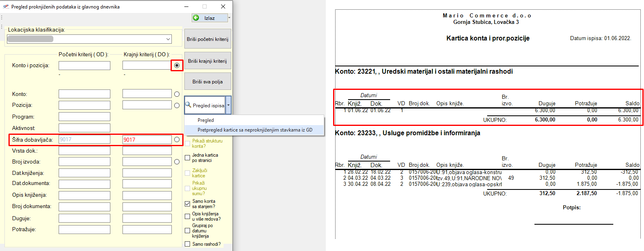Select the Broj izvoda radio button

coord(177,162)
